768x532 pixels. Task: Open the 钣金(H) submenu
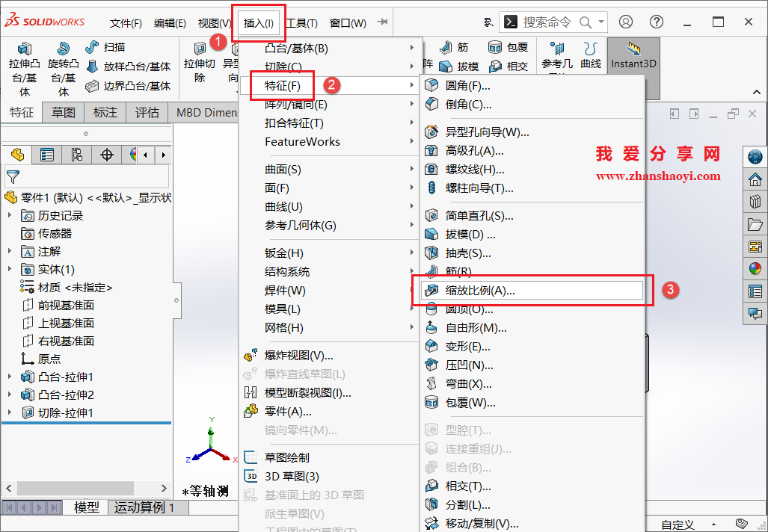tap(330, 253)
